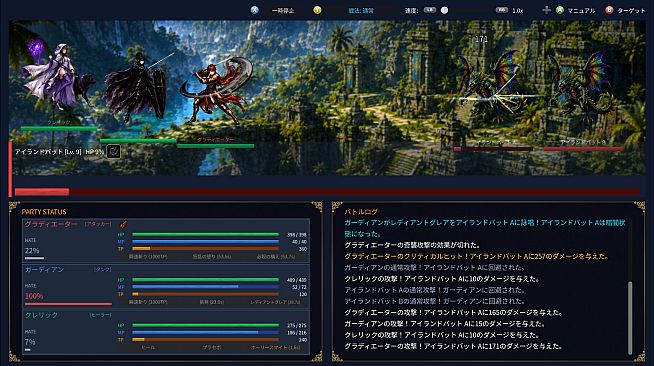Click the red B button icon

609,10
